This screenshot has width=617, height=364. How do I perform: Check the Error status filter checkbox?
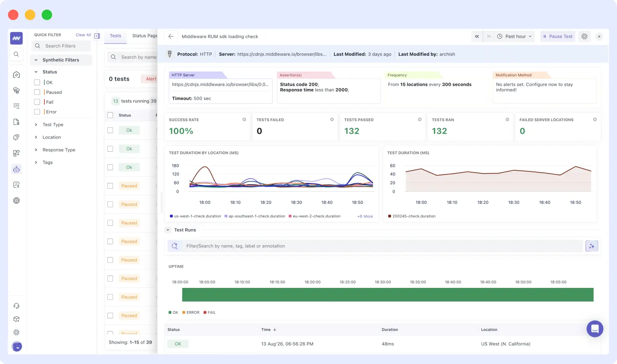[x=37, y=112]
